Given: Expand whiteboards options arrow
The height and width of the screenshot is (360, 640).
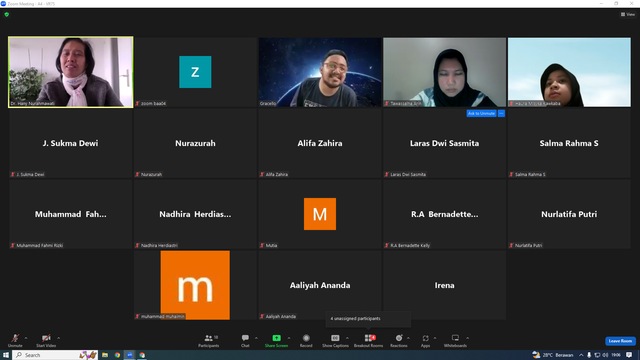Looking at the screenshot, I should [x=467, y=338].
